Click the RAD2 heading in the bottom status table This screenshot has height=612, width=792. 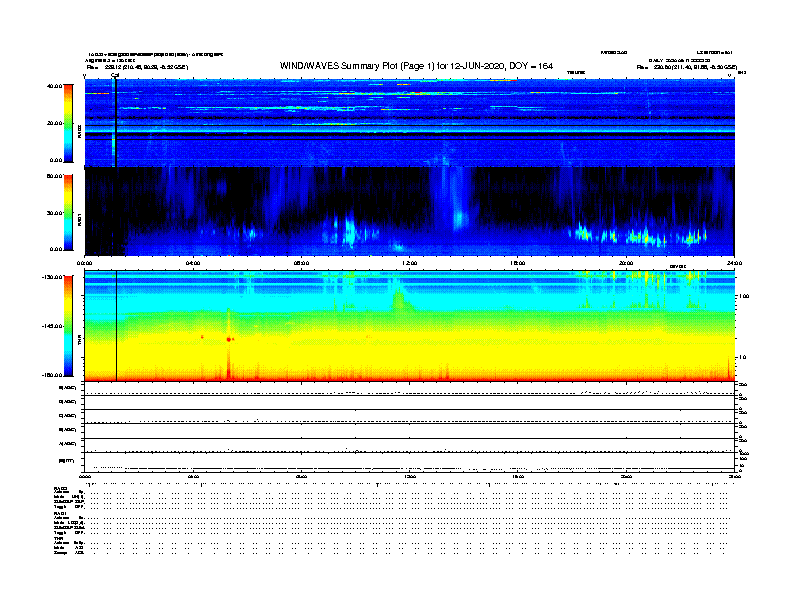click(x=61, y=489)
